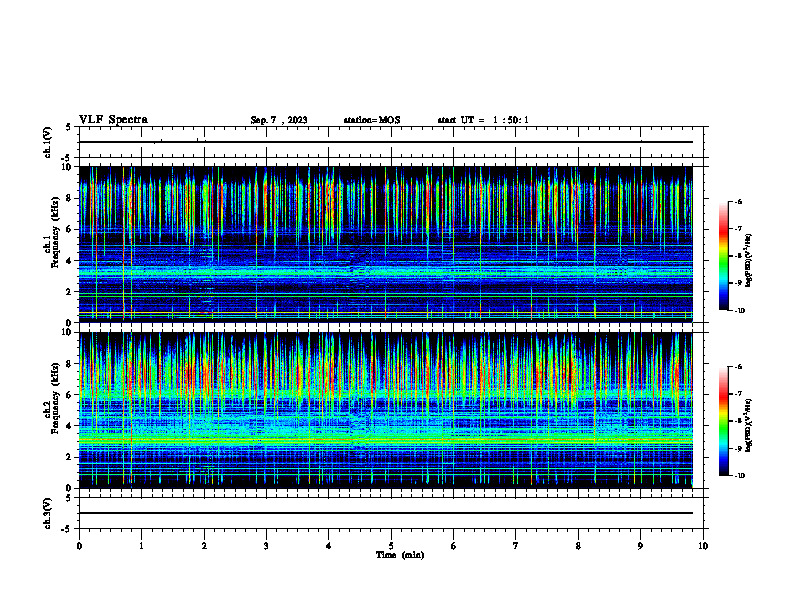Click the ch.2 colorbar log(PSD) unit label

(749, 426)
